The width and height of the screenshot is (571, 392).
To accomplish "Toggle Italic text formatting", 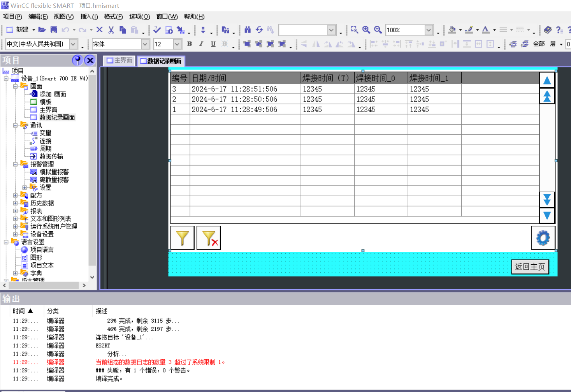I will (x=201, y=44).
